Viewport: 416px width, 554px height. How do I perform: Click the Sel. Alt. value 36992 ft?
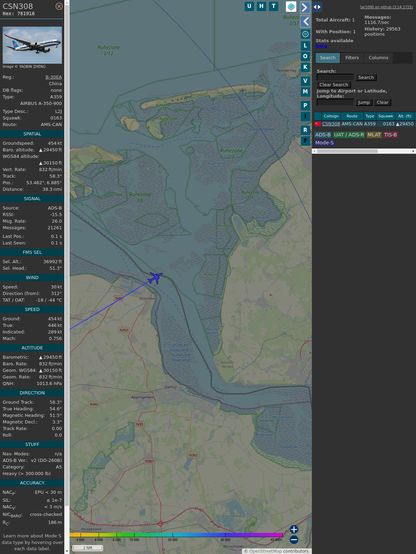[x=52, y=262]
